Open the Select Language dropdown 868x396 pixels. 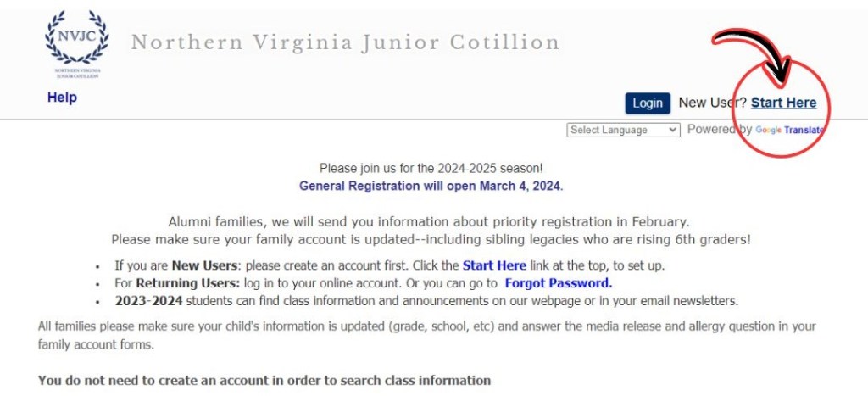[623, 130]
